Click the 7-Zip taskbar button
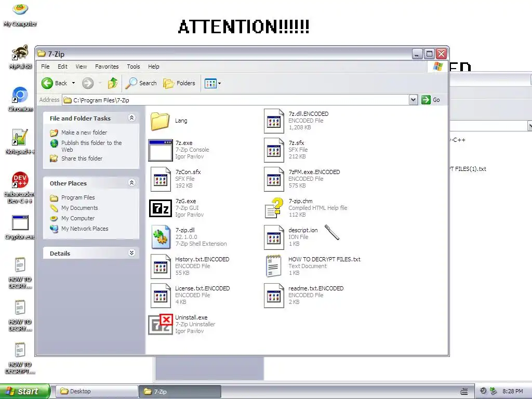532x399 pixels. point(180,392)
